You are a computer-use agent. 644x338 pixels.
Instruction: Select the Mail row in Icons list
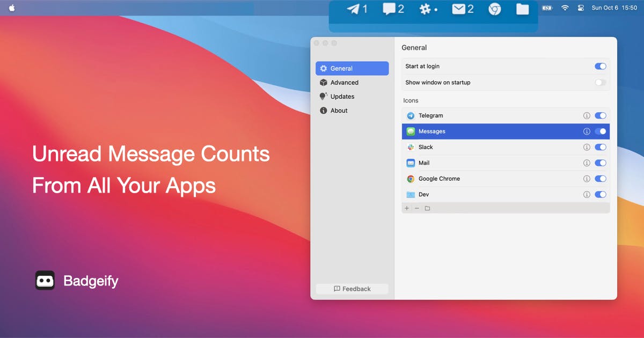click(506, 163)
